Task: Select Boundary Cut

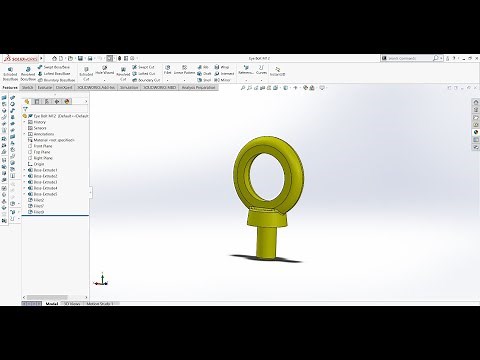Action: tap(146, 80)
